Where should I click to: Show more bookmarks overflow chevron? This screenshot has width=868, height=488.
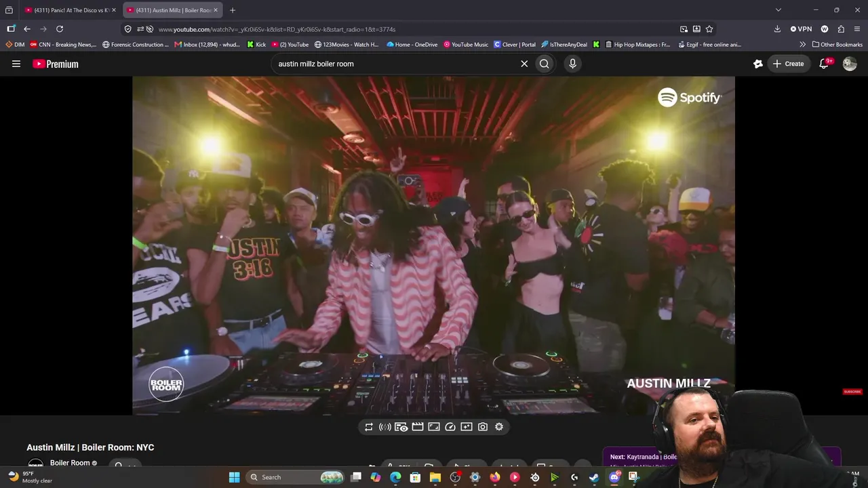click(x=803, y=45)
